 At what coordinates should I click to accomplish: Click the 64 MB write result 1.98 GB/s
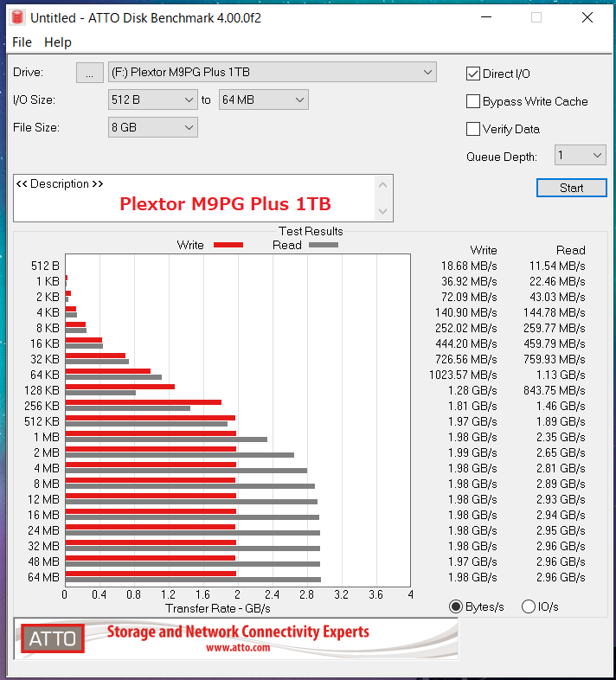coord(472,577)
